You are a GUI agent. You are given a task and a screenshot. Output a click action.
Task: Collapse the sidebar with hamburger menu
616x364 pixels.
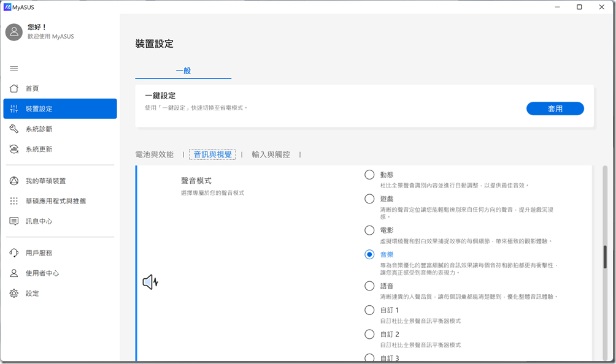tap(14, 68)
